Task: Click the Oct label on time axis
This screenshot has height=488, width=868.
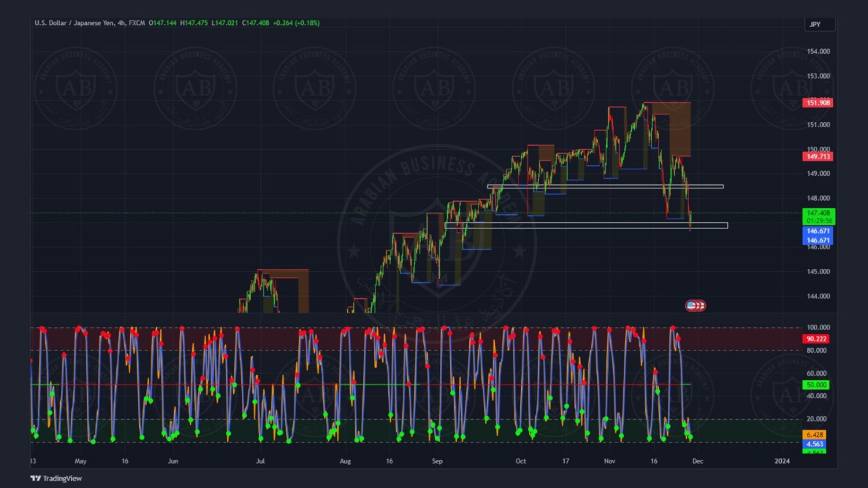Action: tap(521, 461)
